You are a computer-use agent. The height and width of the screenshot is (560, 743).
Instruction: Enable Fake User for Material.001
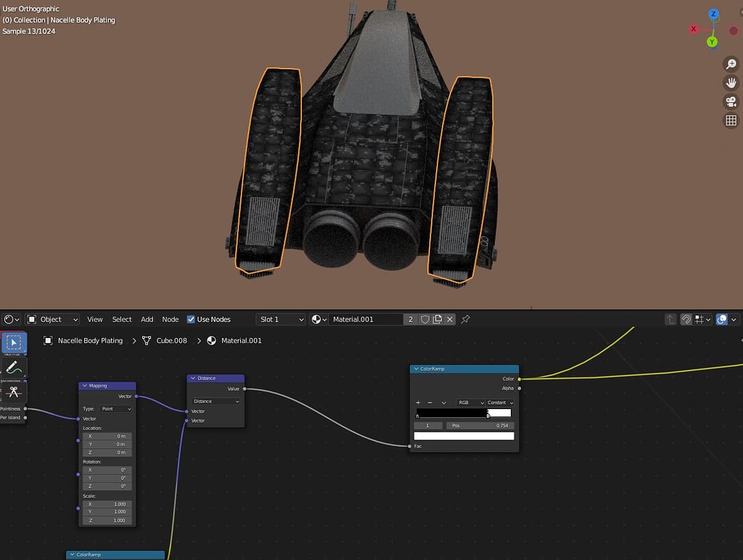coord(424,319)
